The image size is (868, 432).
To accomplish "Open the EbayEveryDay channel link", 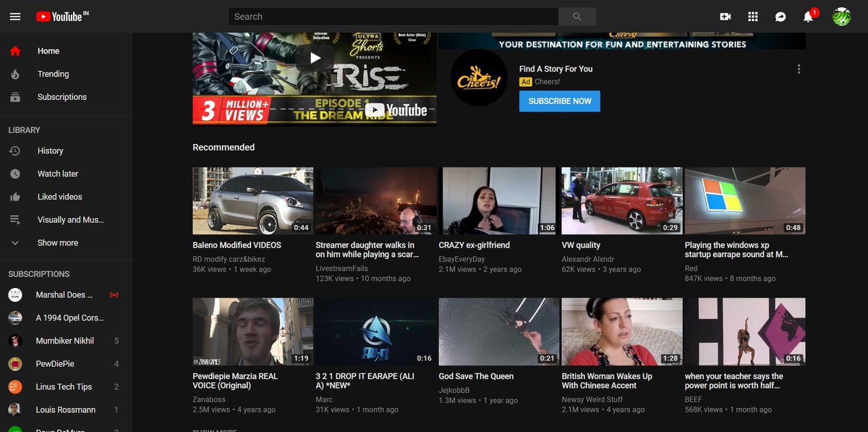I will tap(461, 259).
